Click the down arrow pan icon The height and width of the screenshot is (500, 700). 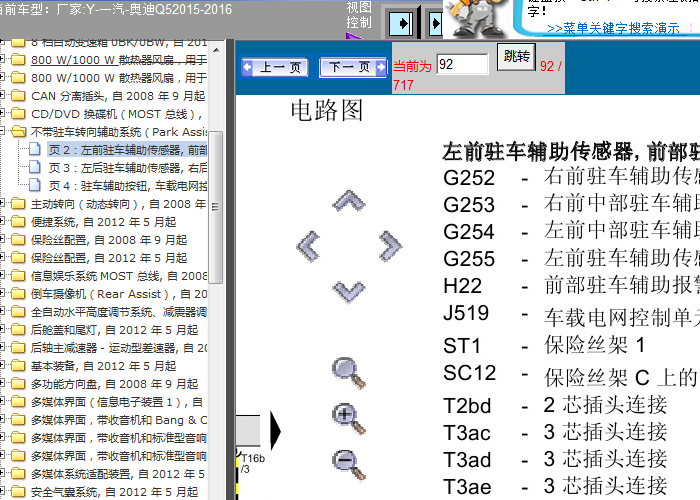click(349, 292)
